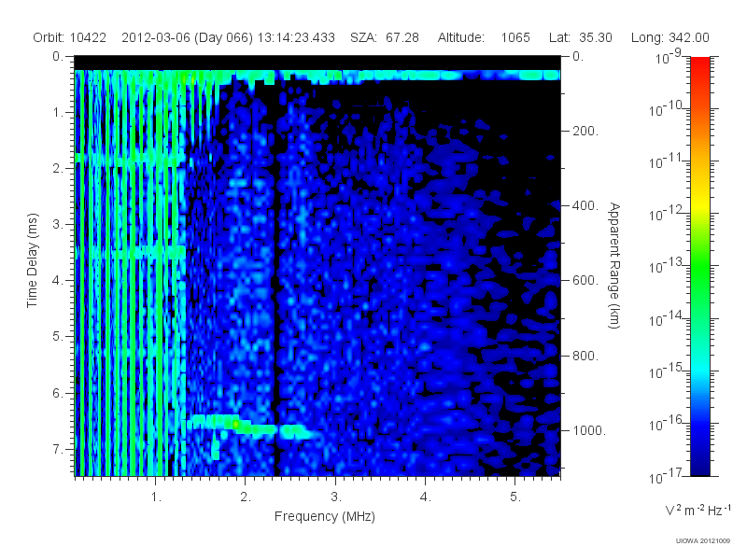Click the 2. tick on frequency axis
Viewport: 747px width, 560px height.
pos(246,497)
